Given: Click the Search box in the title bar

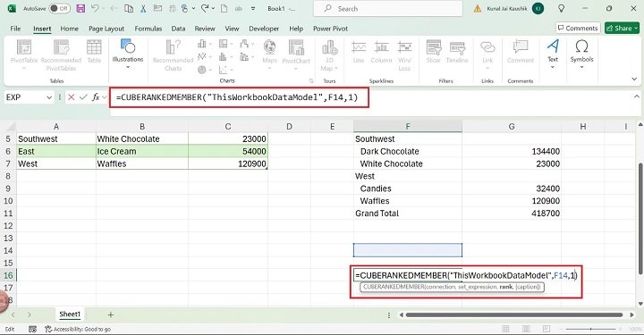Looking at the screenshot, I should [x=387, y=9].
